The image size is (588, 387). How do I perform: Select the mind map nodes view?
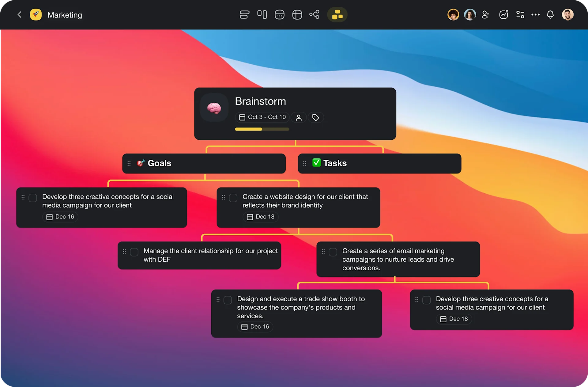314,15
